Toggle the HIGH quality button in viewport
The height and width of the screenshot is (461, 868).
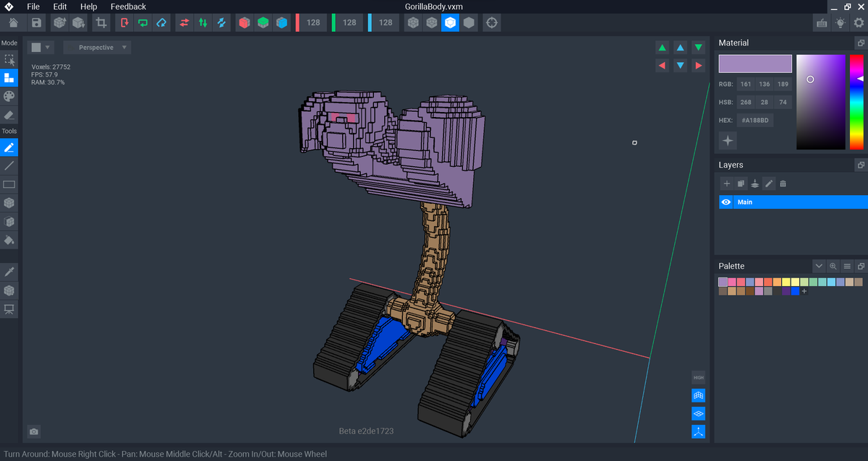(698, 377)
